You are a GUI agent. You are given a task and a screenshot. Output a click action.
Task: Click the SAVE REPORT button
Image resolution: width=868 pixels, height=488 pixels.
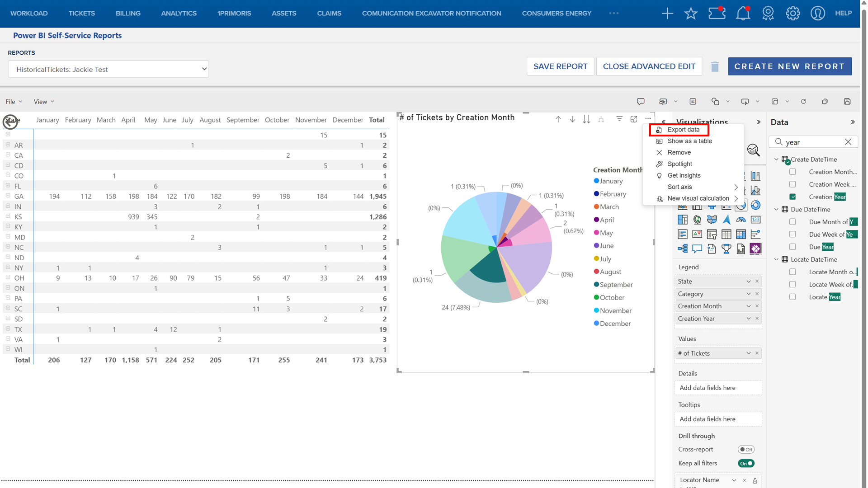pyautogui.click(x=560, y=66)
